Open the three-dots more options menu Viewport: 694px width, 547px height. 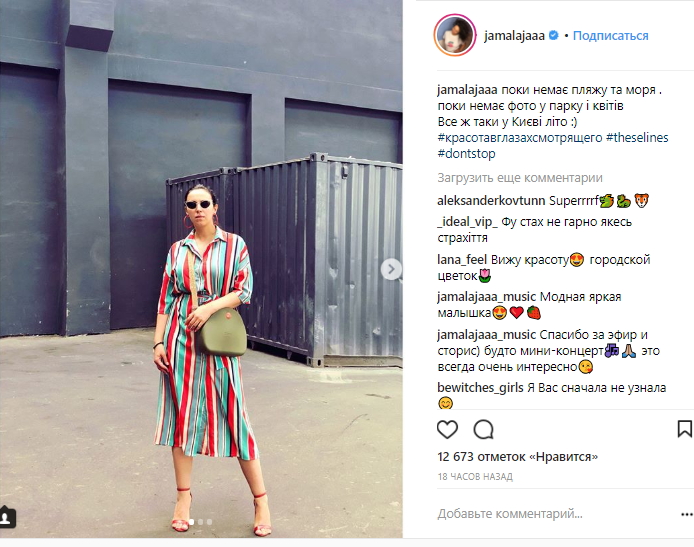pos(687,514)
